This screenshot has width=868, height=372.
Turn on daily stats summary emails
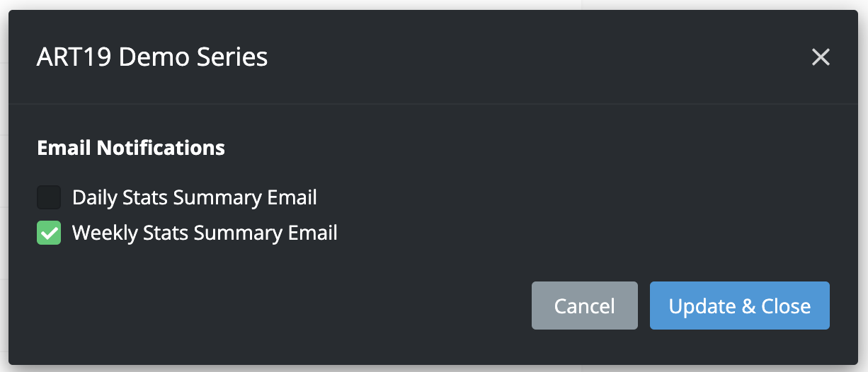pyautogui.click(x=49, y=197)
